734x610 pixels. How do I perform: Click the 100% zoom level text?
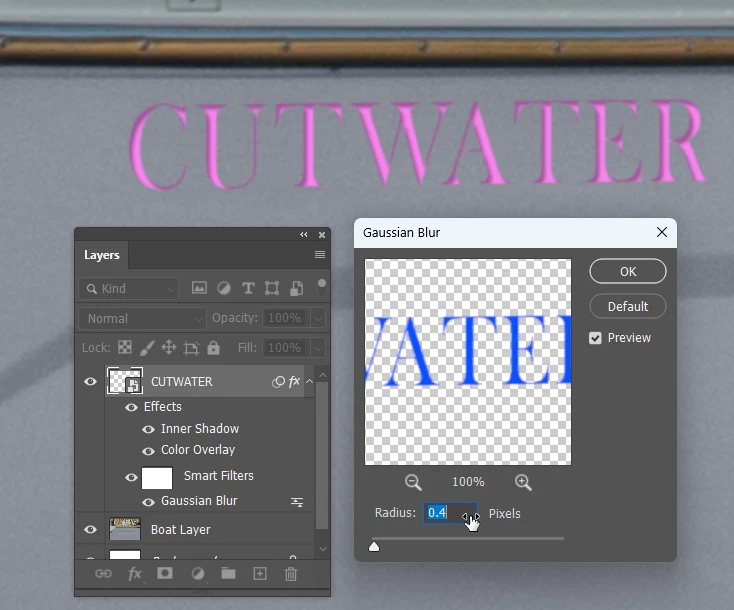[468, 482]
